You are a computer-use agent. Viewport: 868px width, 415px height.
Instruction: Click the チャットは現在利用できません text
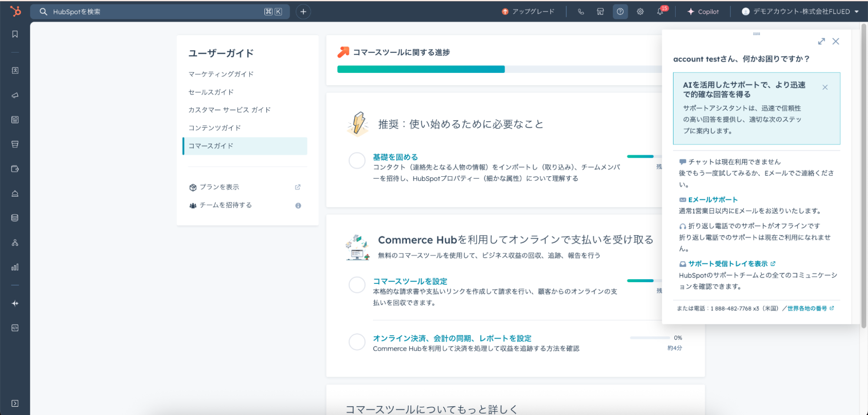(x=734, y=162)
